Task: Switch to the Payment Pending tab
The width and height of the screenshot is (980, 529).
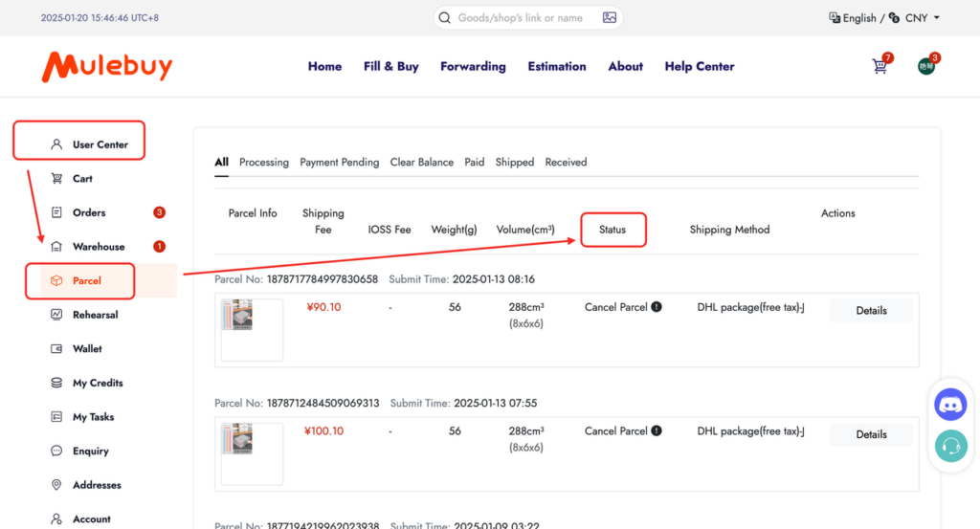Action: tap(340, 162)
